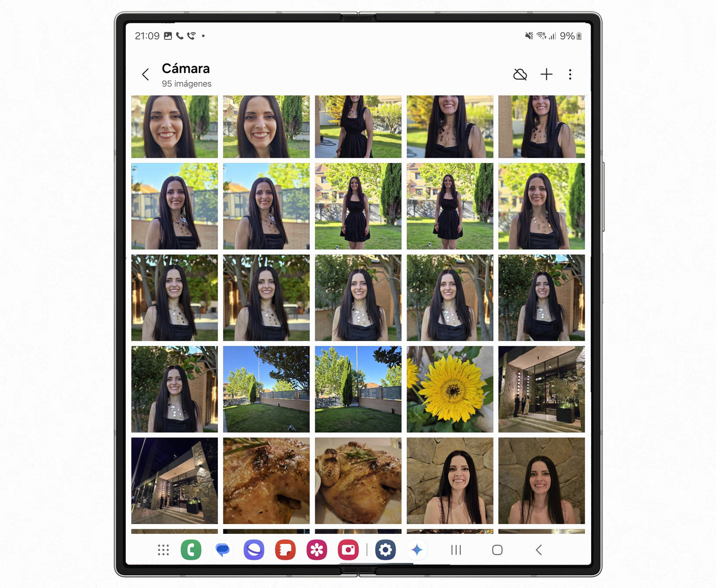
Task: Tap the Recents navigation button
Action: click(456, 550)
